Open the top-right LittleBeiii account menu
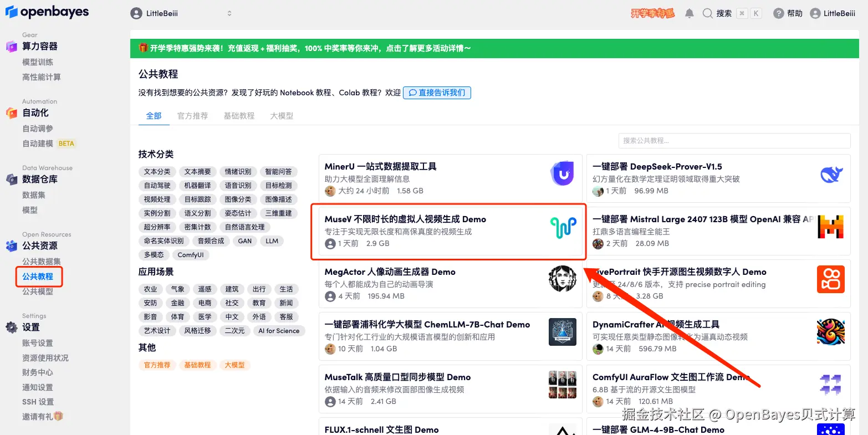Image resolution: width=868 pixels, height=435 pixels. [833, 12]
